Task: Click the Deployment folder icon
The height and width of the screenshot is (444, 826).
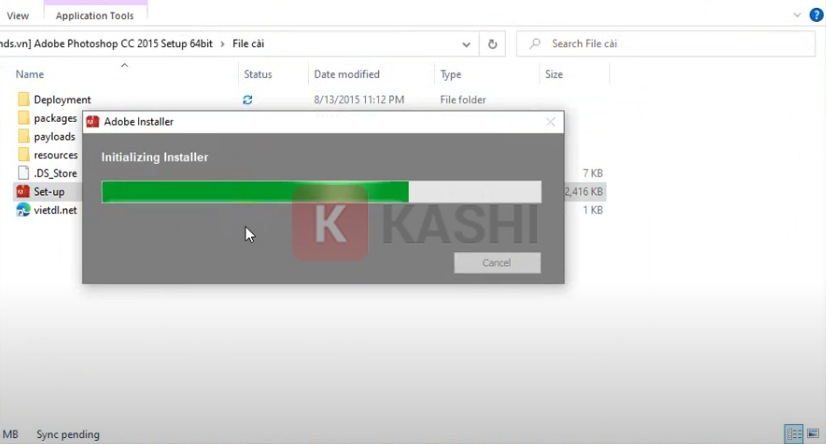Action: (x=24, y=100)
